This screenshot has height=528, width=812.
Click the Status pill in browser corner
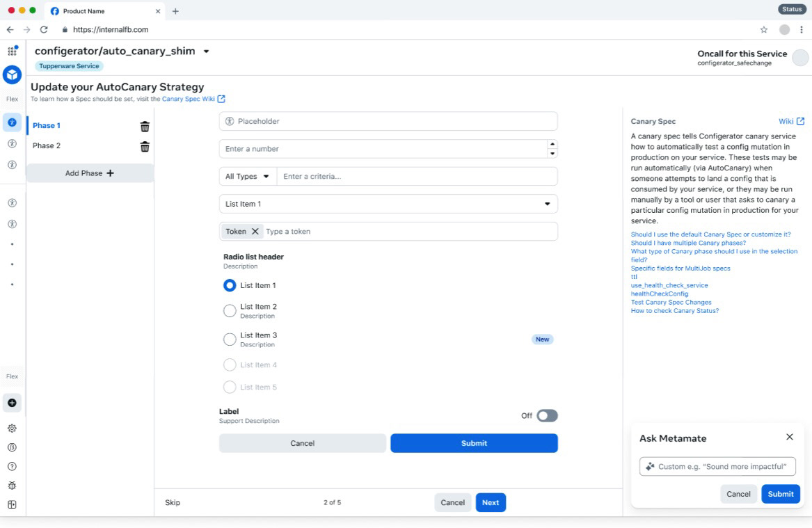792,9
